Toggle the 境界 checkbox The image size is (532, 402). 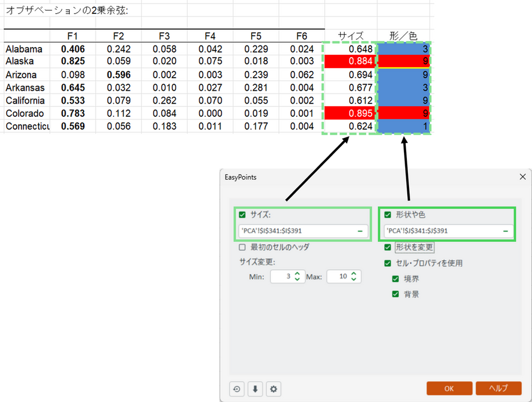pos(396,279)
